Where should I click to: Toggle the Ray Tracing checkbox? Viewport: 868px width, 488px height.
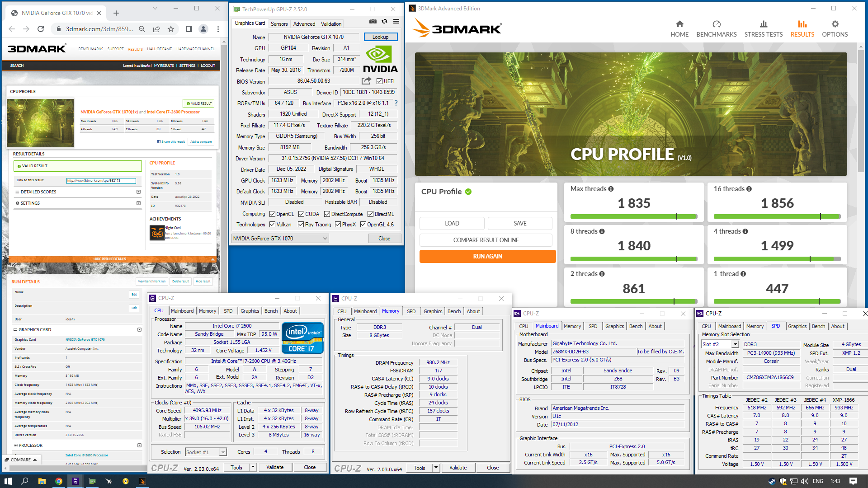pos(301,225)
